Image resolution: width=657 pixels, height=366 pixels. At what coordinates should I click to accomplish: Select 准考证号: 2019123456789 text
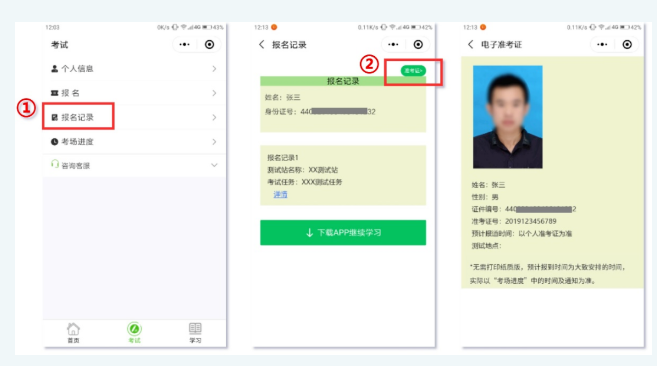click(514, 221)
